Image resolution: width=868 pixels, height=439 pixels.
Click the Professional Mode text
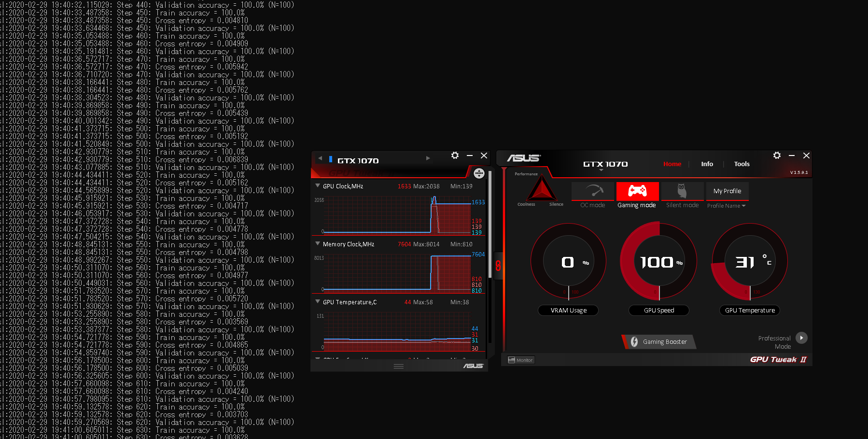774,342
